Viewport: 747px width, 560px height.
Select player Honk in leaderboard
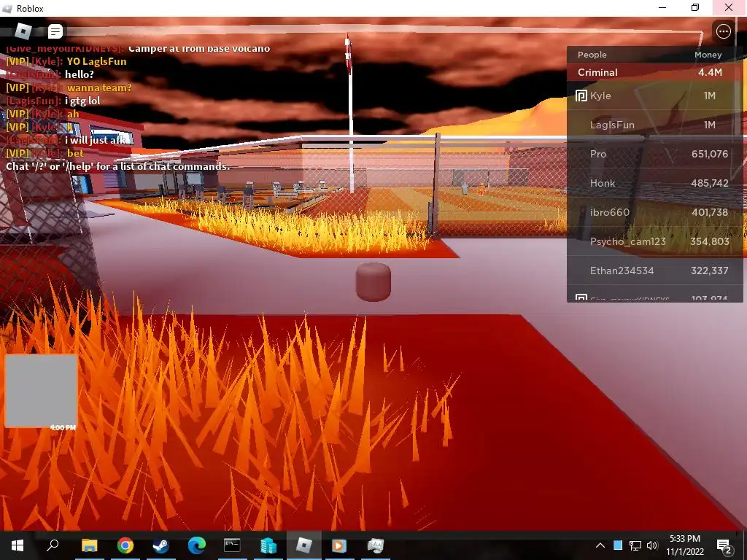click(x=654, y=183)
